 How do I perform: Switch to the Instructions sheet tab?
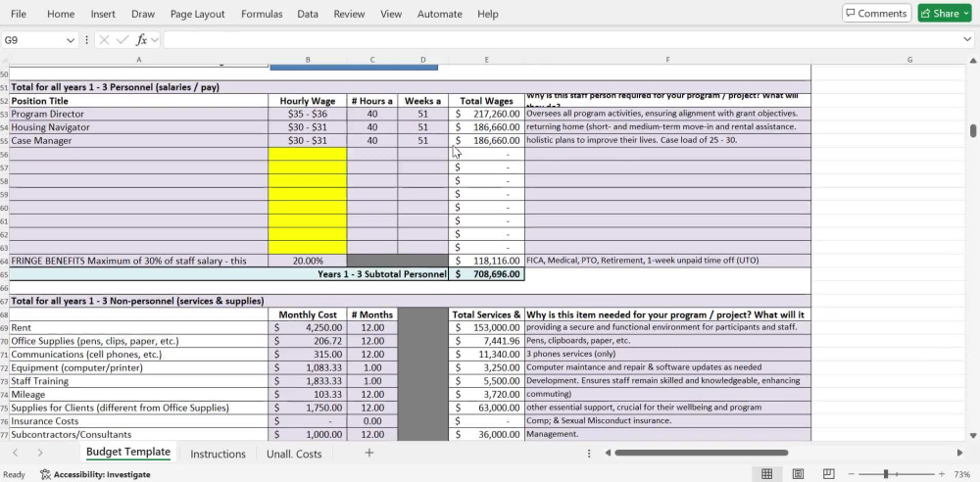(x=218, y=454)
